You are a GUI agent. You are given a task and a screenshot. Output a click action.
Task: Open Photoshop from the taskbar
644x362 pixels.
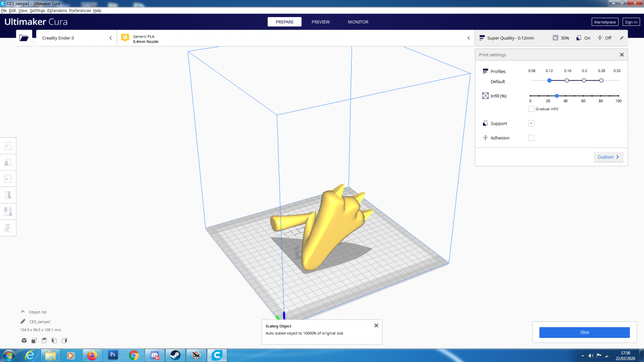tap(112, 355)
